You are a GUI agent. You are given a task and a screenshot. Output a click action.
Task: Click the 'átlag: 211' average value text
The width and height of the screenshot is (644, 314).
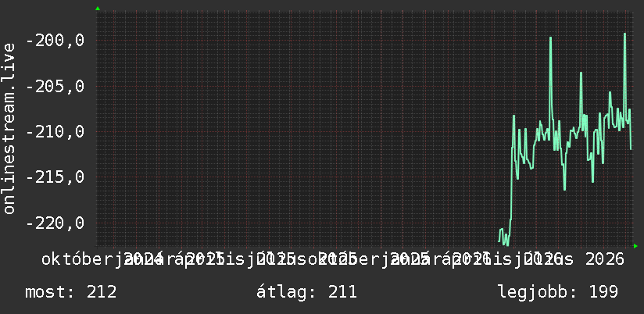tap(306, 292)
